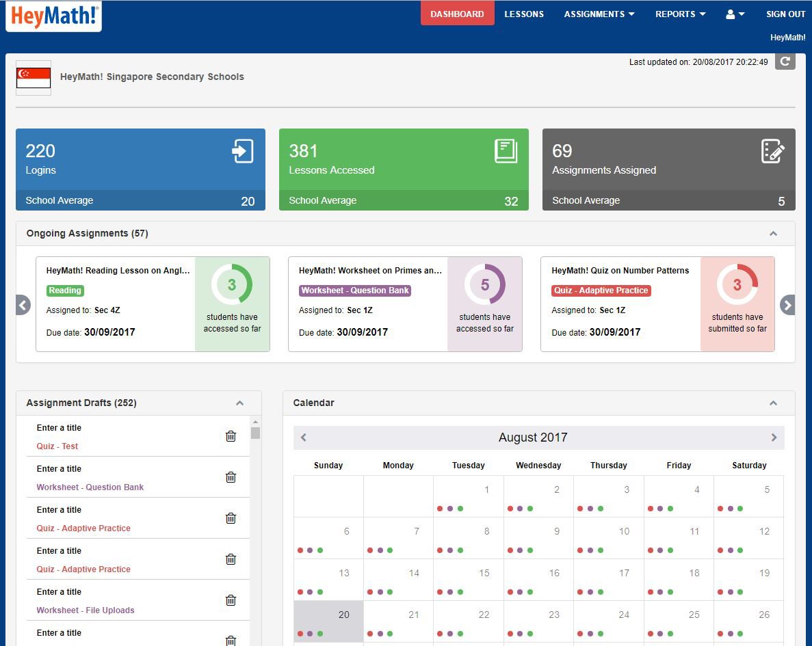Image resolution: width=812 pixels, height=646 pixels.
Task: Open the Worksheet on Primes assignment
Action: 370,270
